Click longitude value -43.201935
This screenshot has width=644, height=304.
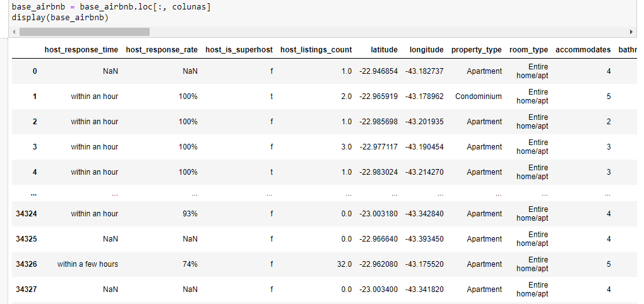[x=424, y=122]
